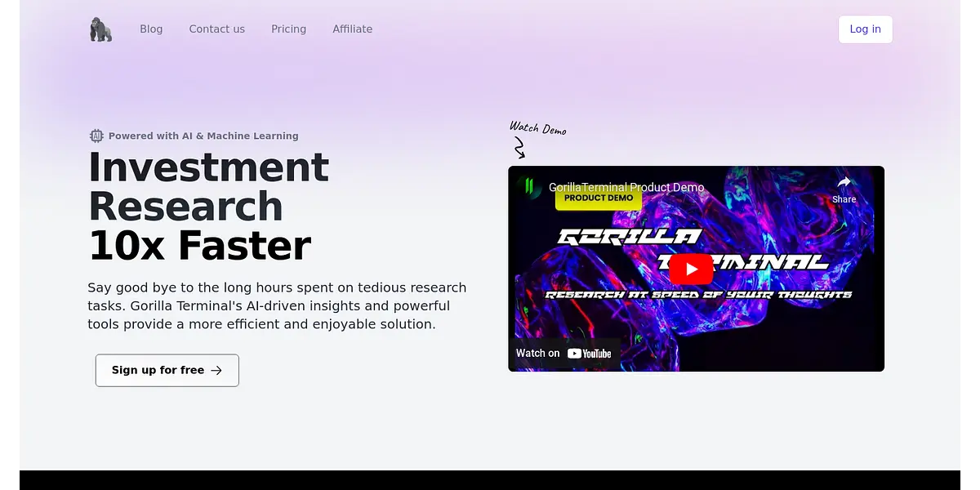Open the Blog page
980x490 pixels.
click(151, 29)
